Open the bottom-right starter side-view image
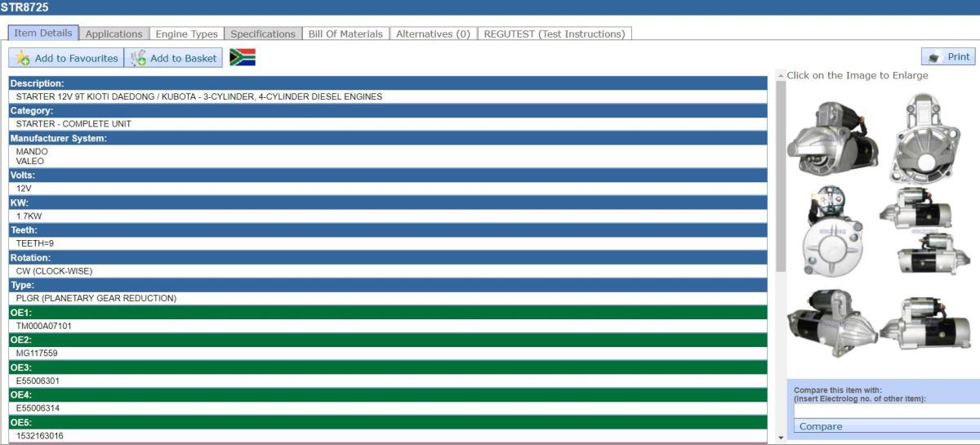 [924, 323]
